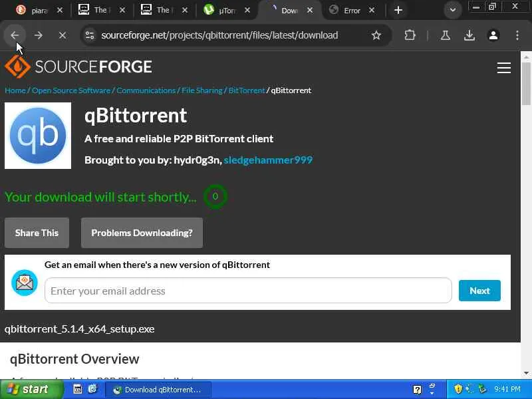Show browser downloads tray icon
The image size is (532, 399).
(469, 35)
